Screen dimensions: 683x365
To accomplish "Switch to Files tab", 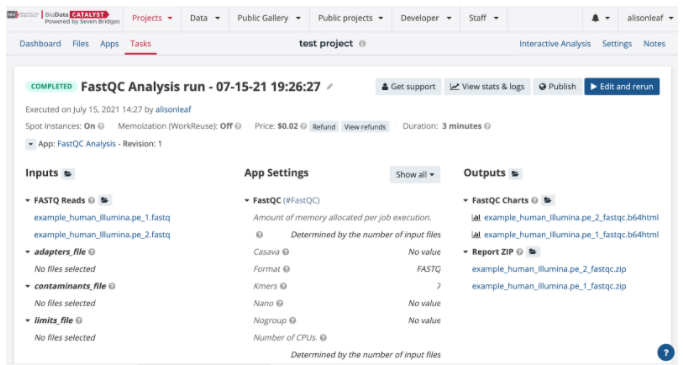I will (x=80, y=44).
